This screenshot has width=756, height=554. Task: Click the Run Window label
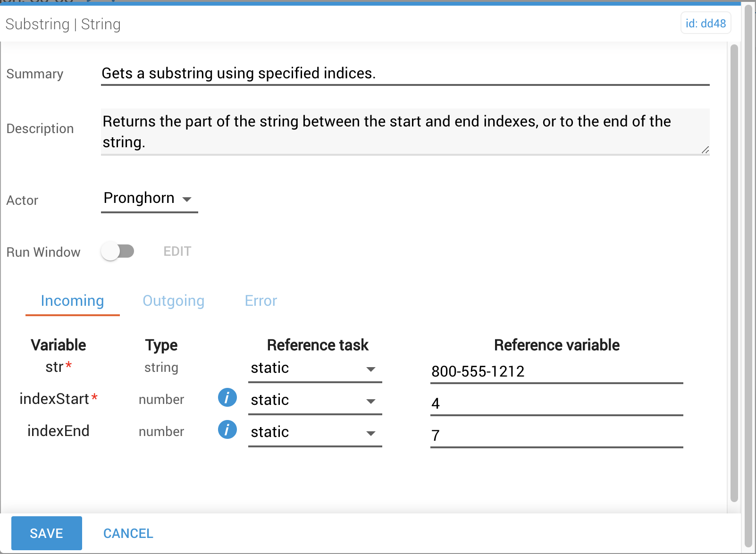[43, 252]
